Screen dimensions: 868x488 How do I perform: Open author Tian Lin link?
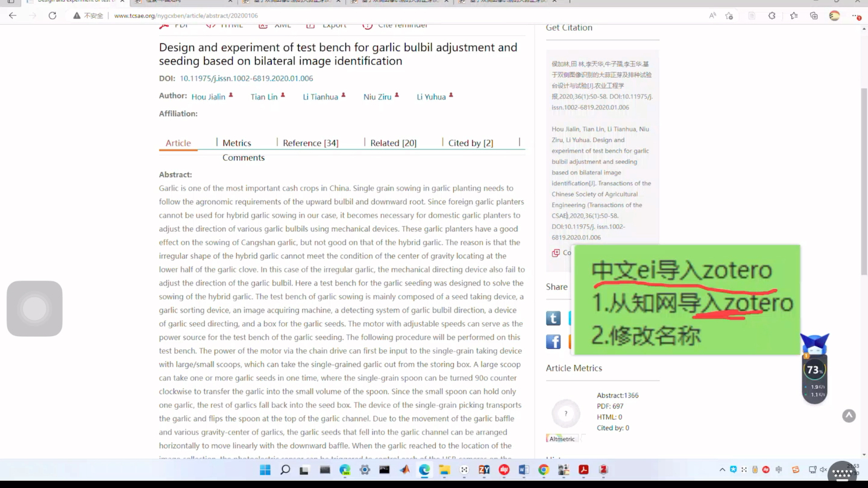[x=264, y=97]
